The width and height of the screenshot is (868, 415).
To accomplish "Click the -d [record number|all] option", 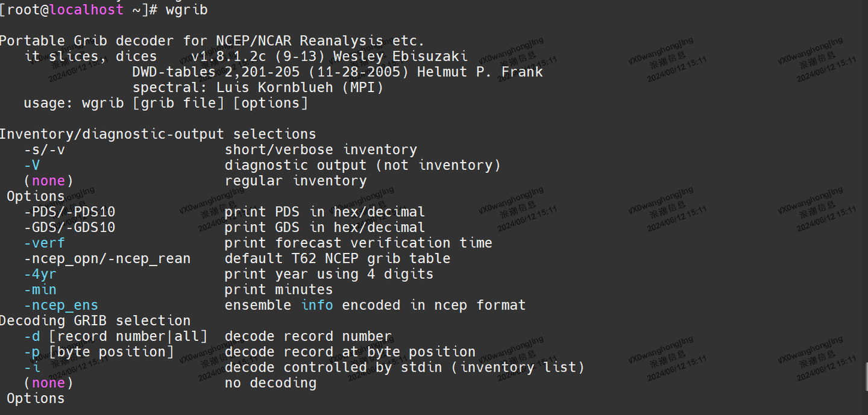I will click(116, 337).
